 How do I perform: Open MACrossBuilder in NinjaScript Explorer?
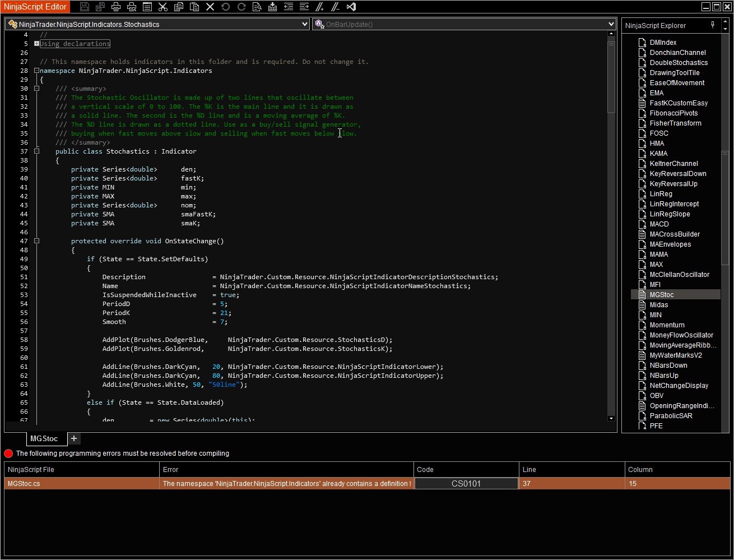click(675, 234)
